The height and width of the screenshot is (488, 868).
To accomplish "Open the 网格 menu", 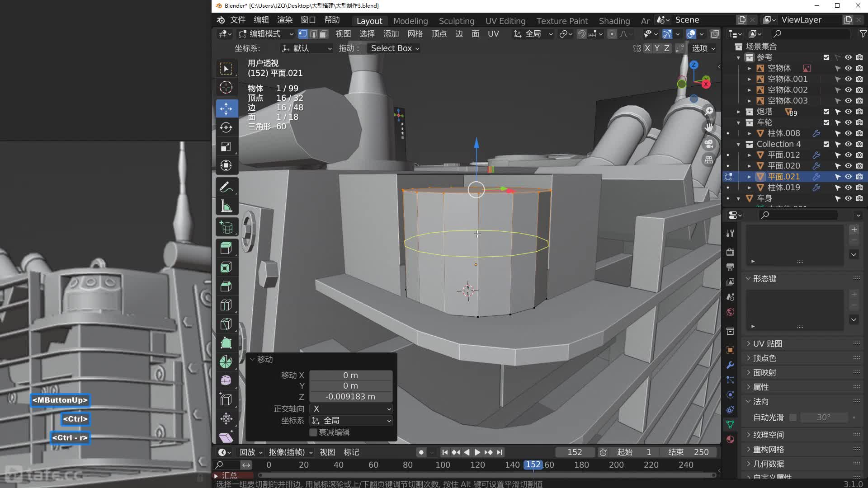I will click(415, 34).
